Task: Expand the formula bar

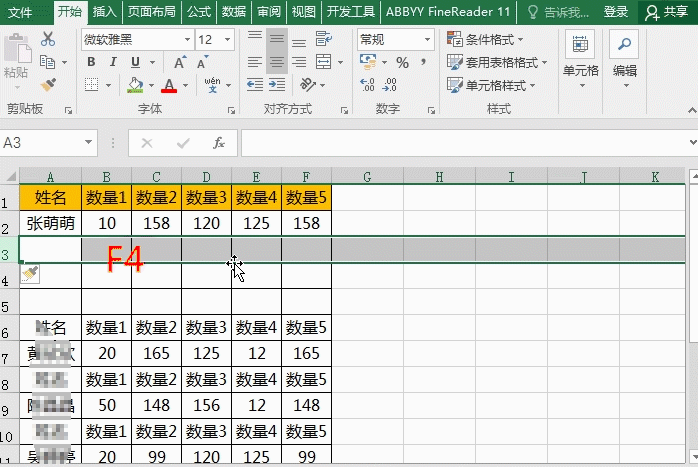Action: tap(692, 142)
